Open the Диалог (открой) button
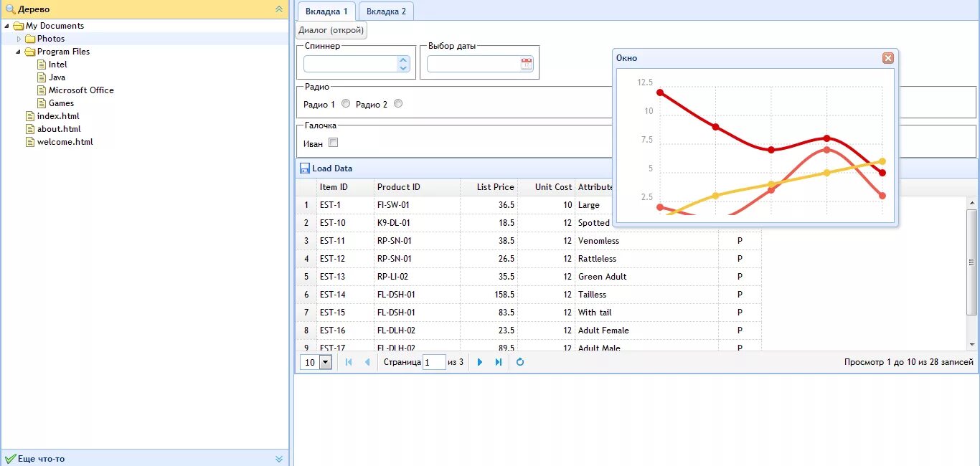The width and height of the screenshot is (980, 466). [x=331, y=30]
